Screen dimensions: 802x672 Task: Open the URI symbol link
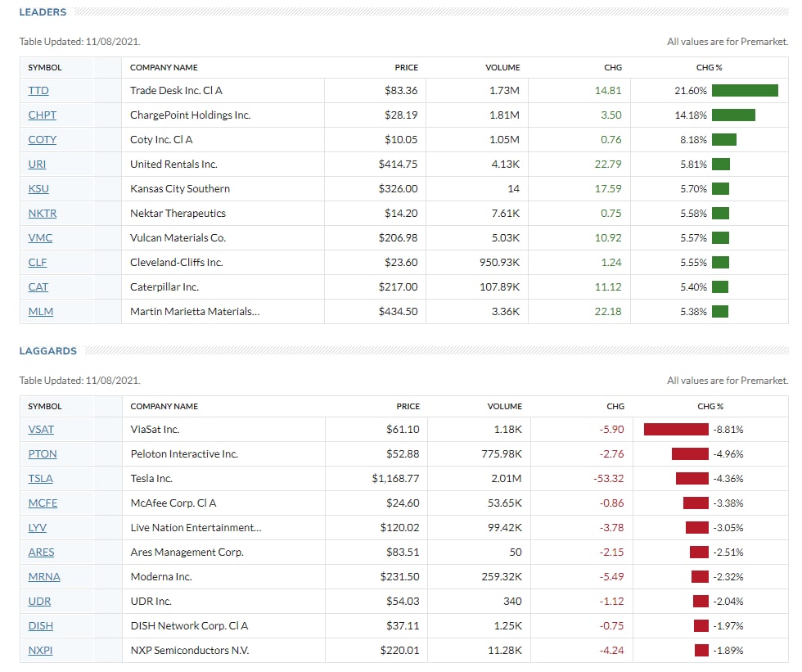point(37,165)
